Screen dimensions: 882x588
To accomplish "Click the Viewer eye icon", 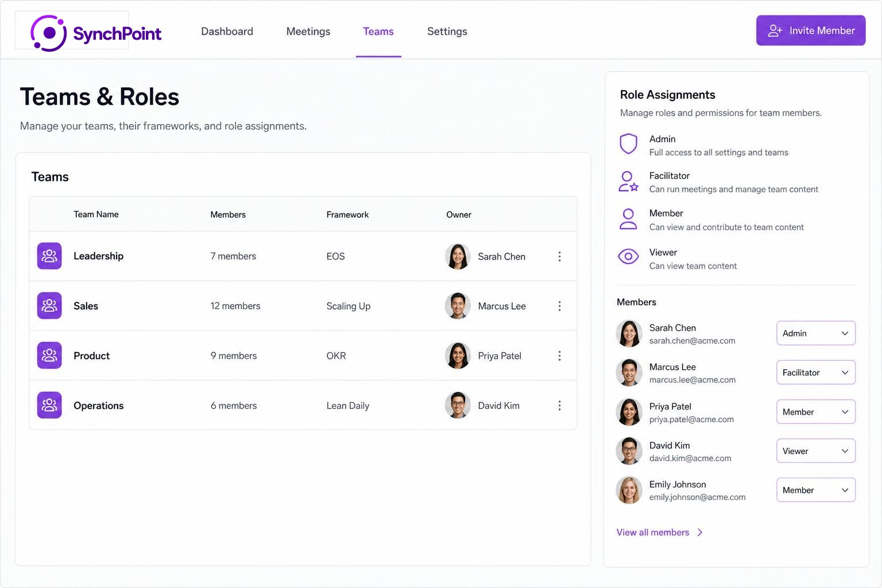I will click(628, 257).
